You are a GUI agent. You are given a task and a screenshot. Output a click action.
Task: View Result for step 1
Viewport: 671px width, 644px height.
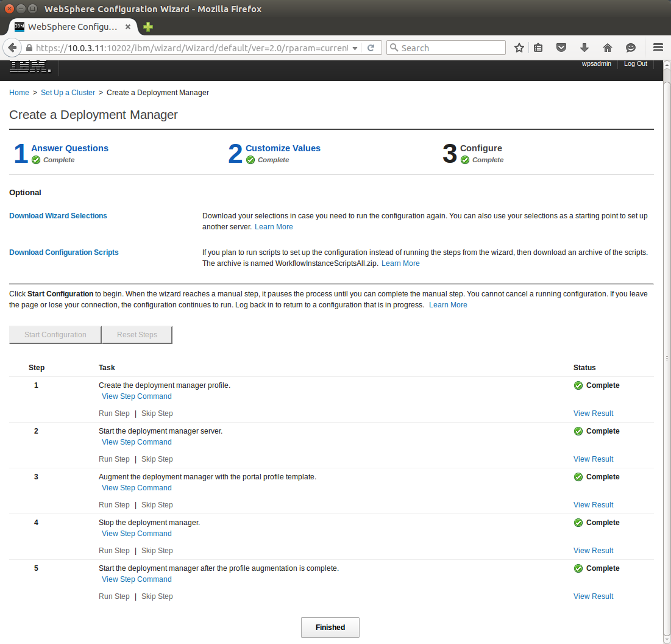[593, 413]
